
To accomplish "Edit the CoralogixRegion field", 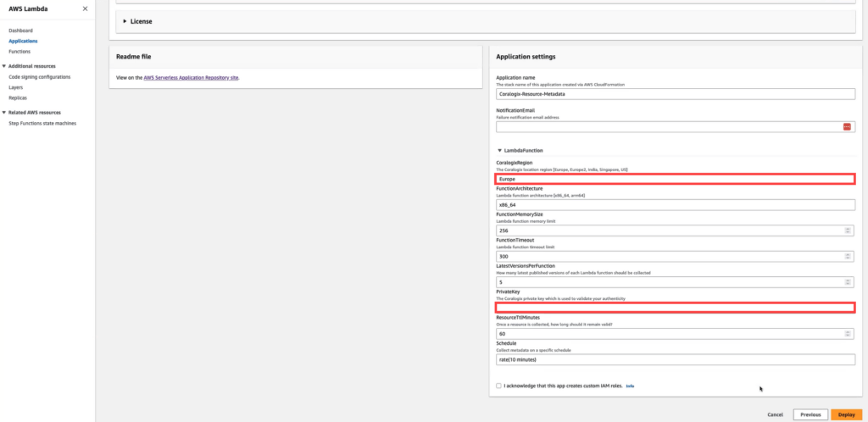I will click(x=676, y=179).
